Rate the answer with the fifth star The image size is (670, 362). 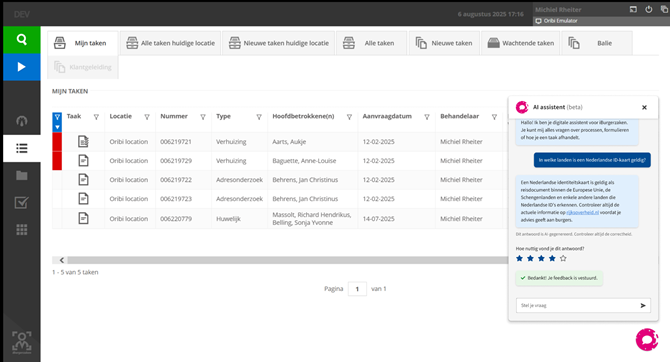click(x=563, y=258)
